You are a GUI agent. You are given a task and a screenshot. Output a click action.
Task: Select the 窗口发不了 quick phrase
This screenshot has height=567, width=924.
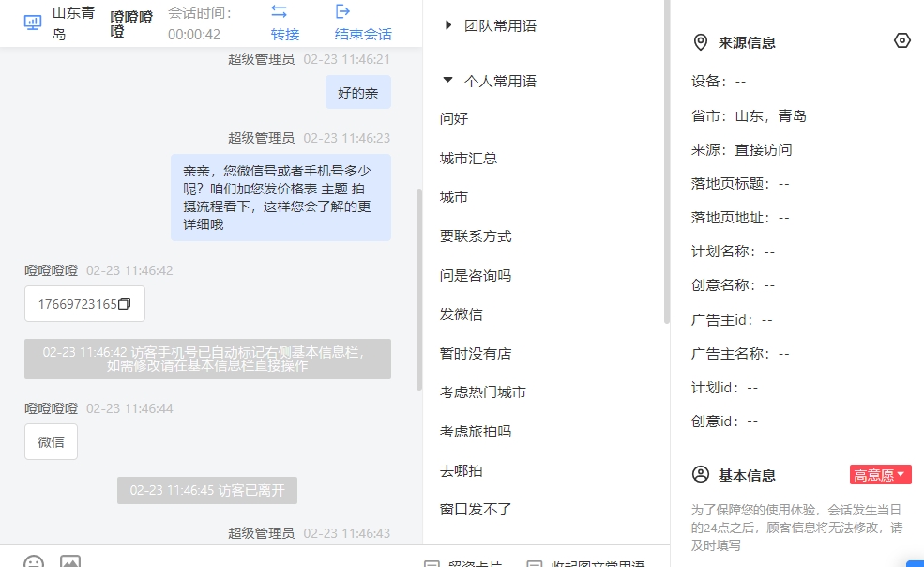pos(476,509)
